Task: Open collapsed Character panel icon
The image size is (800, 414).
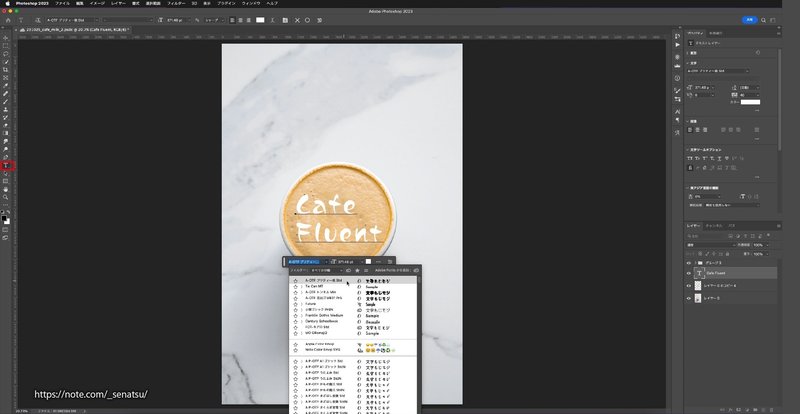Action: tap(677, 111)
